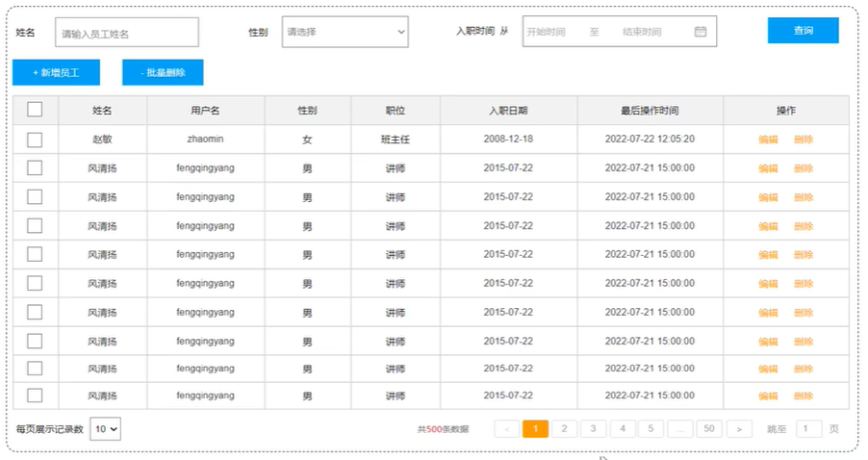Tick the checkbox in 赵敏 row

[35, 140]
